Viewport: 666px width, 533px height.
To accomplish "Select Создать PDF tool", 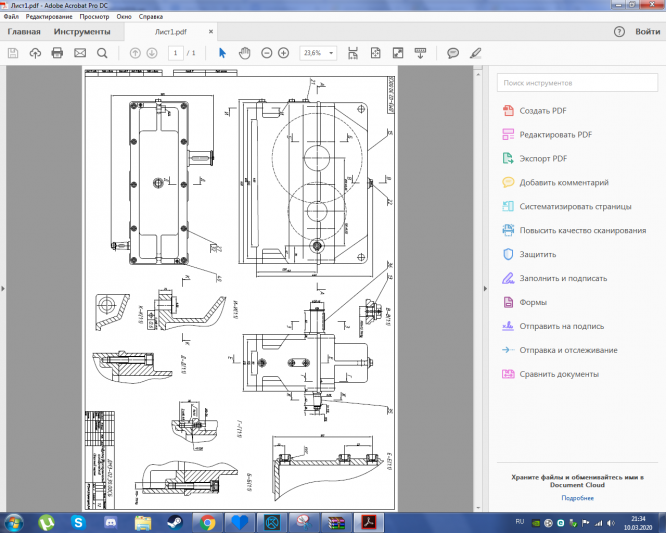I will (545, 110).
